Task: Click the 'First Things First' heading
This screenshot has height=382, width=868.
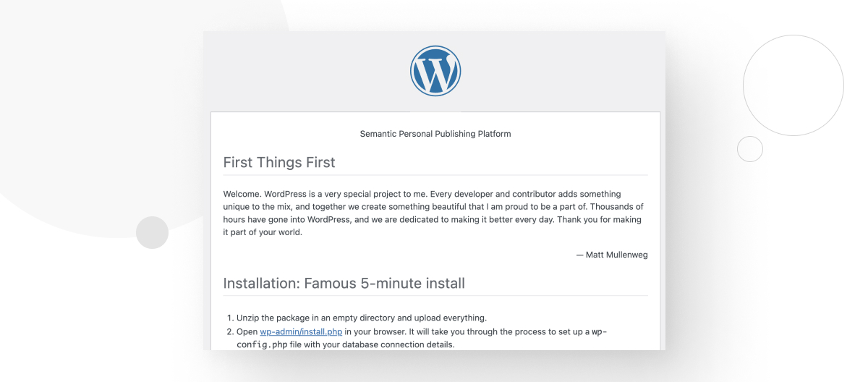Action: click(279, 162)
